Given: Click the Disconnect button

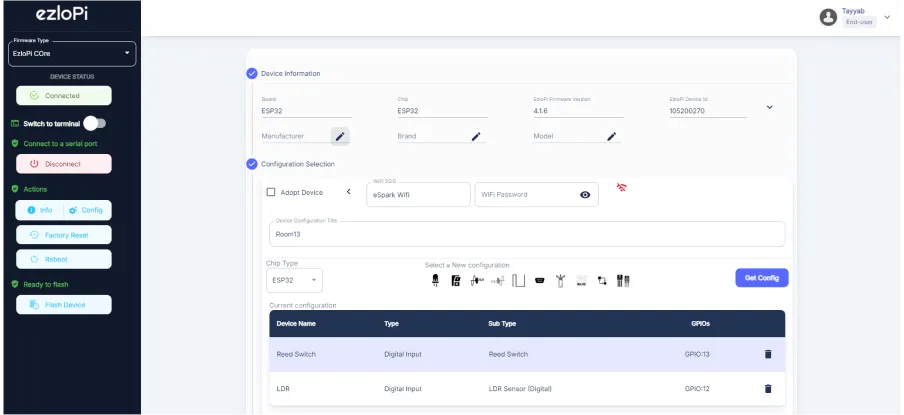Looking at the screenshot, I should click(x=63, y=164).
